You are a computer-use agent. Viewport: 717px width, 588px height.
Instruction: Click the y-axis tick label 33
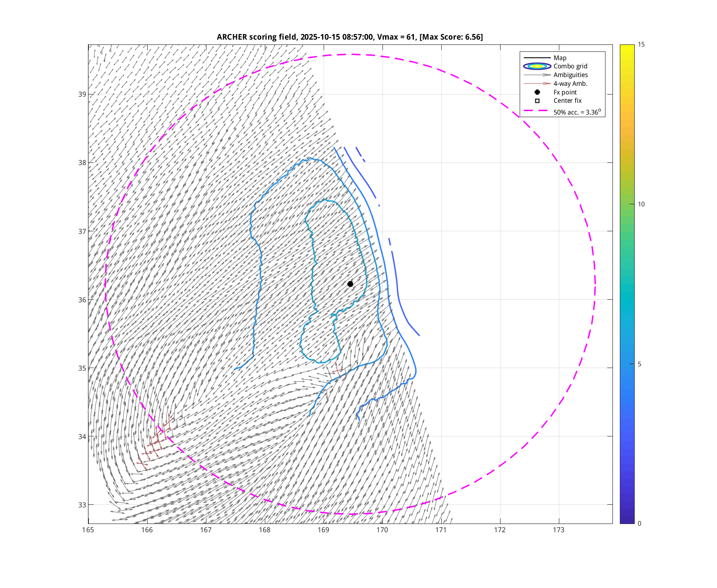tap(82, 505)
